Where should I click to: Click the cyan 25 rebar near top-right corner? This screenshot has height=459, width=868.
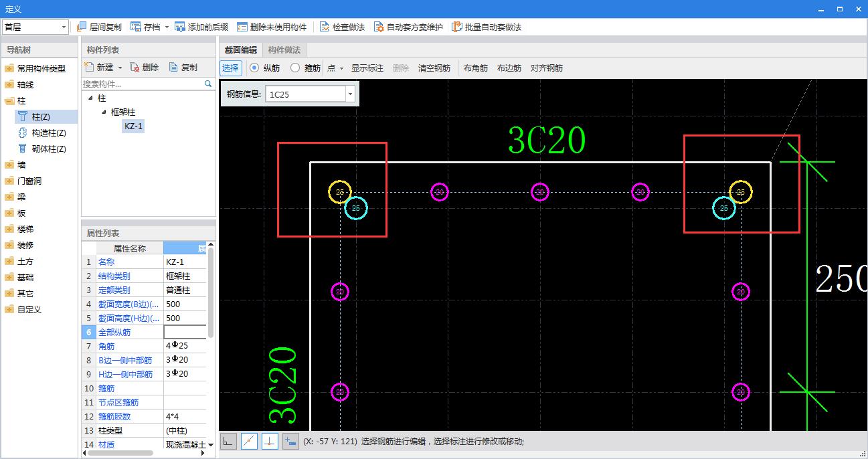(x=723, y=208)
